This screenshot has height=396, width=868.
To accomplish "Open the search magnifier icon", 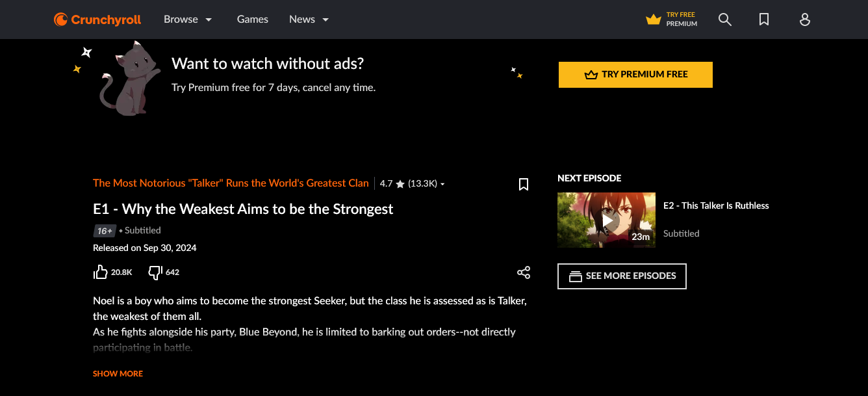I will (725, 20).
